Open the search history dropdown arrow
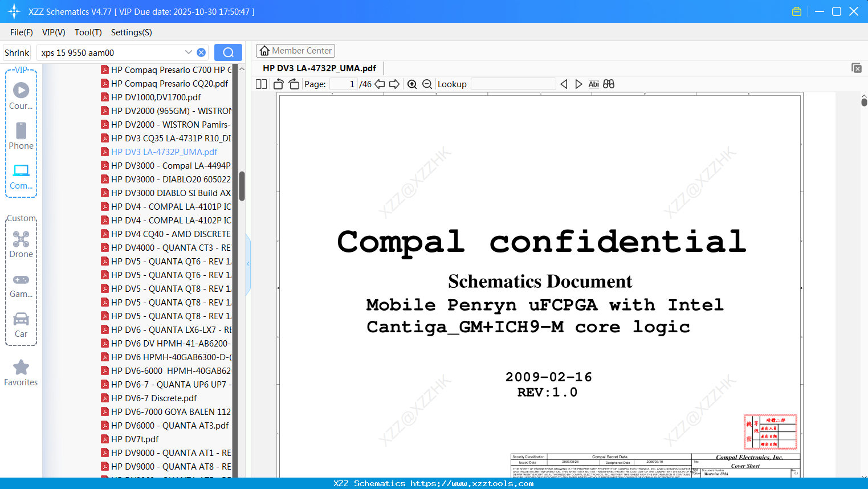Viewport: 868px width, 489px height. click(x=189, y=52)
